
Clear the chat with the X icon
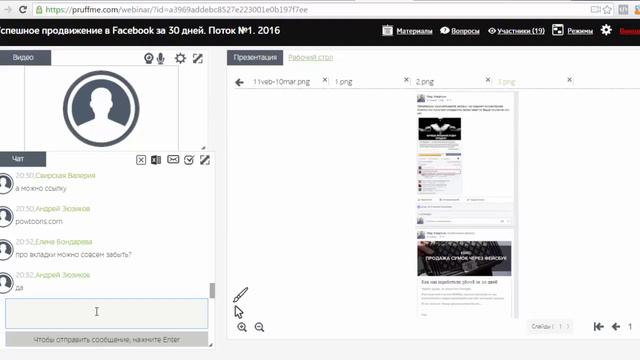coord(141,160)
